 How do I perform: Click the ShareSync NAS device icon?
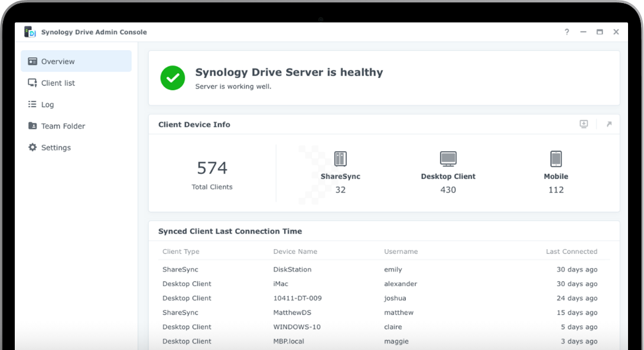(x=340, y=159)
